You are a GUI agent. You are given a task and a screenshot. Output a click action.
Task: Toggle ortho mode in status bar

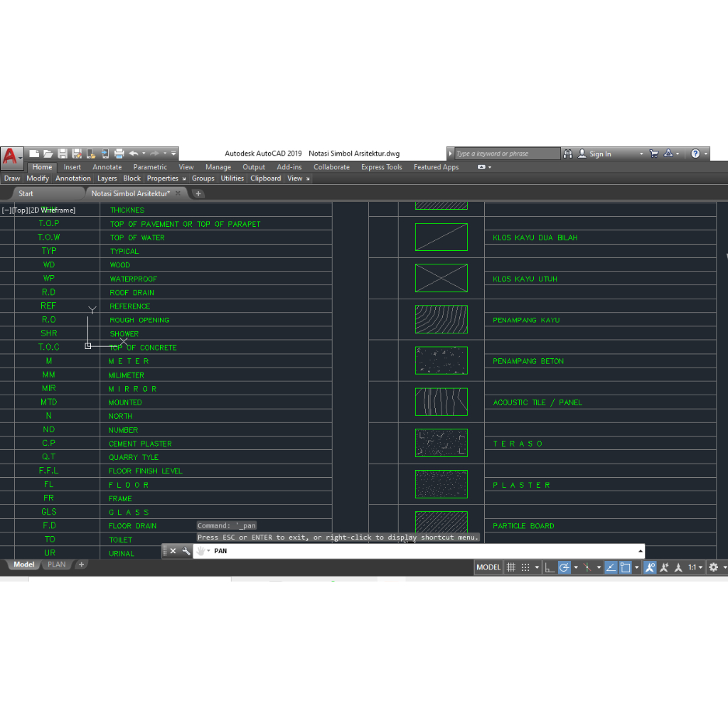[550, 567]
